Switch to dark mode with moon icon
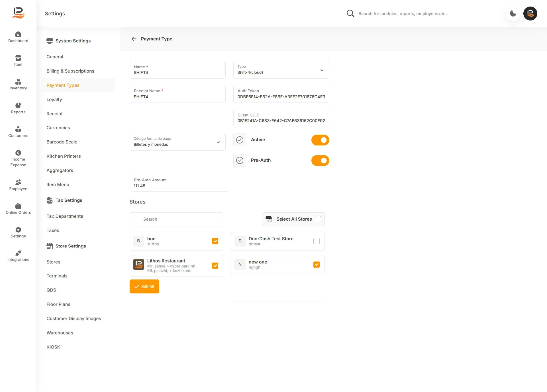The image size is (547, 392). 513,13
